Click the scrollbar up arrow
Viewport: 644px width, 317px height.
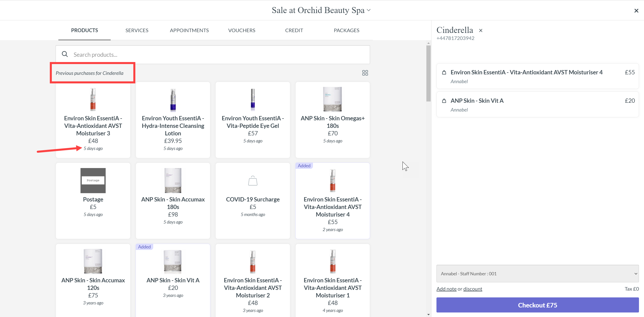[x=428, y=43]
